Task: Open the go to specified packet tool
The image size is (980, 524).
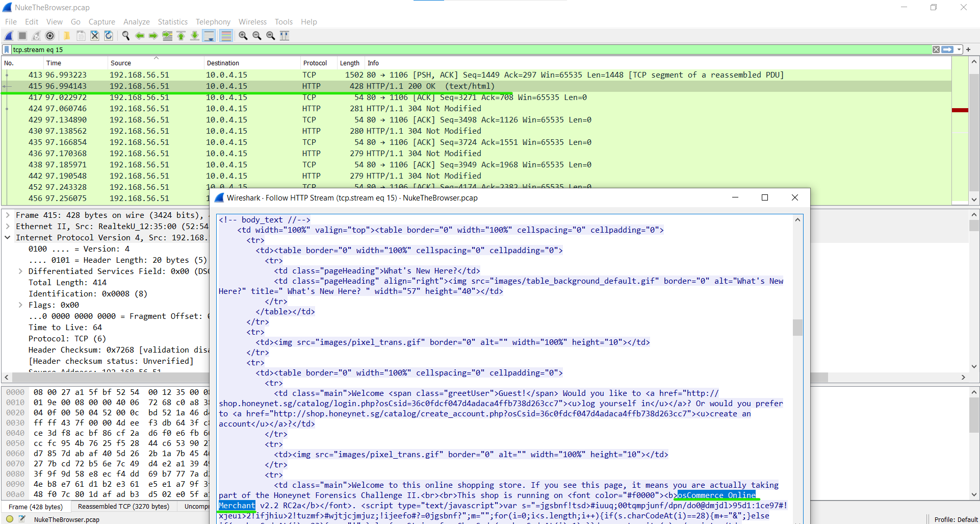Action: tap(167, 36)
